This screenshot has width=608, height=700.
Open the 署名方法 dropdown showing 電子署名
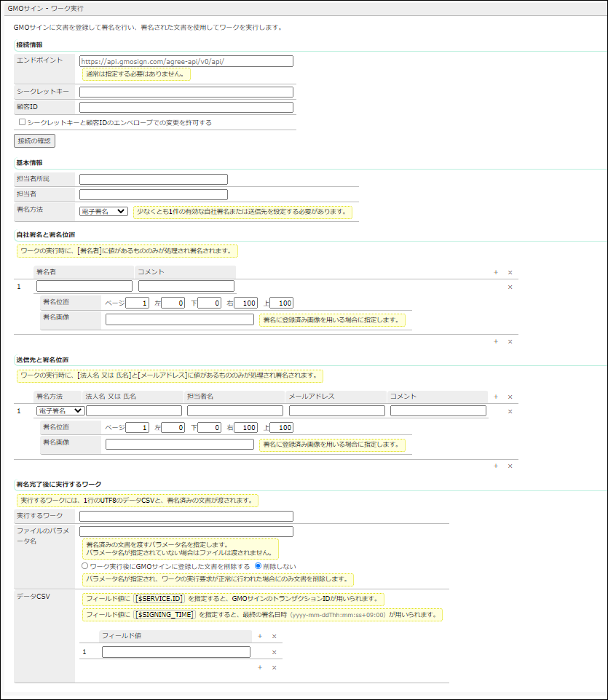tap(103, 211)
